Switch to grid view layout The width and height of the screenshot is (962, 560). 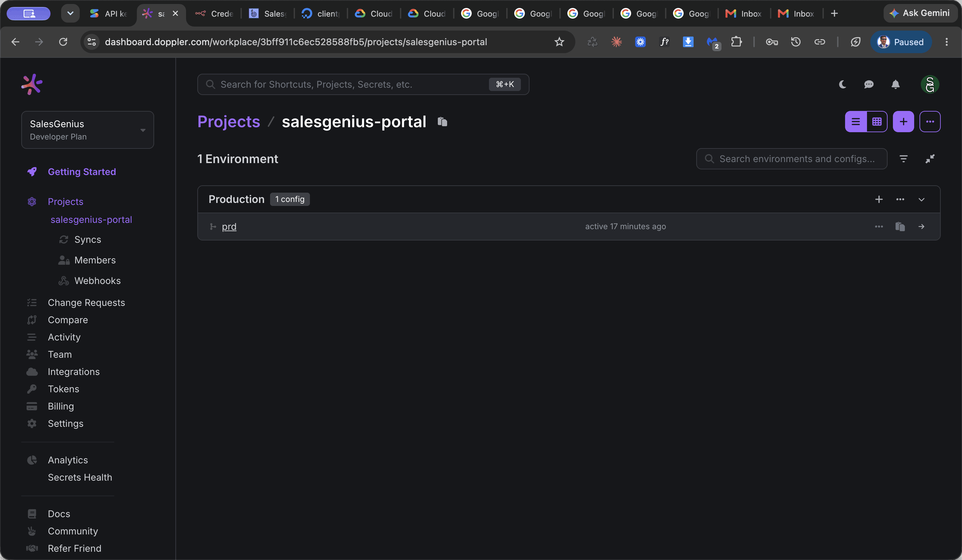click(x=877, y=122)
